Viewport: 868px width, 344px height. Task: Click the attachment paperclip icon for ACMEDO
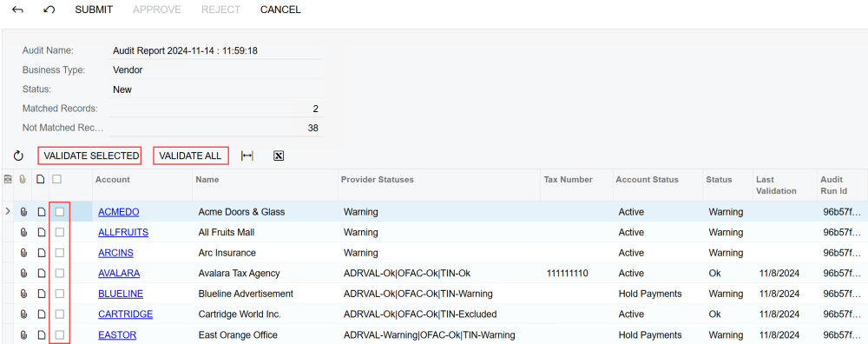[x=23, y=212]
